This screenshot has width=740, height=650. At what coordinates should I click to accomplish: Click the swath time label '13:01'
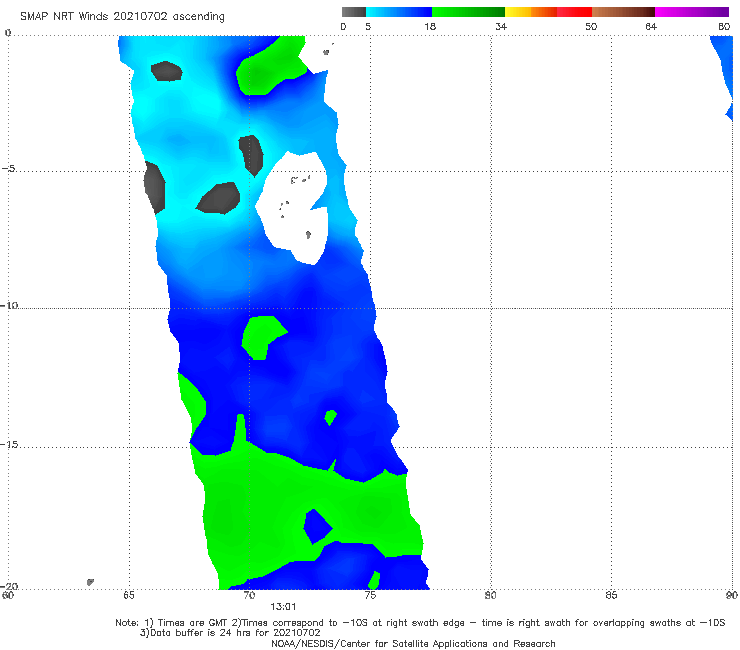point(283,607)
